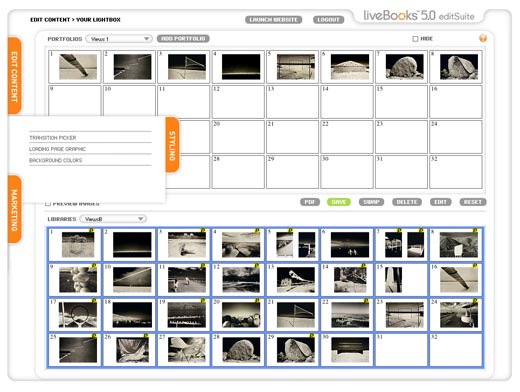
Task: Click empty portfolio slot 21
Action: (292, 137)
